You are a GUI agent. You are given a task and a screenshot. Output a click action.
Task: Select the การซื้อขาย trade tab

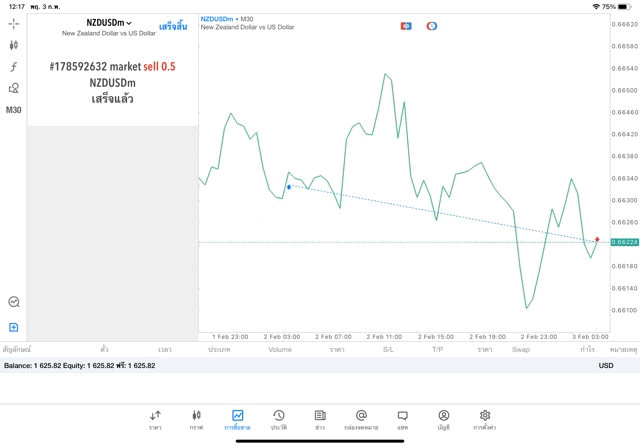tap(238, 420)
